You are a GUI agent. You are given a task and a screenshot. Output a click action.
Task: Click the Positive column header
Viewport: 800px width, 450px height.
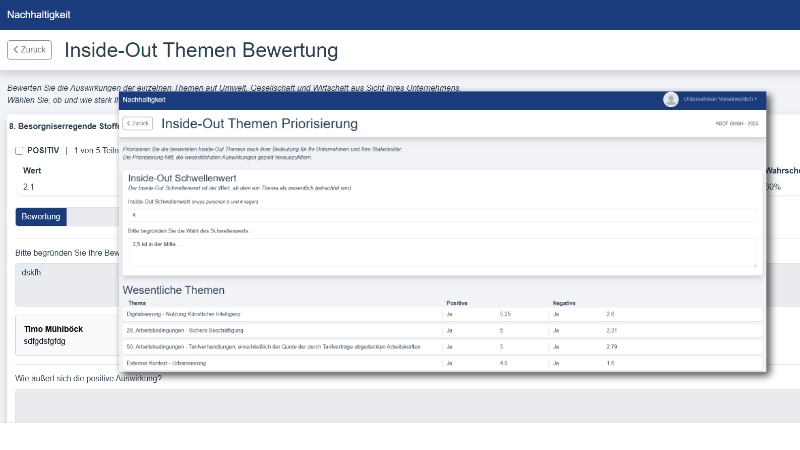pos(457,302)
